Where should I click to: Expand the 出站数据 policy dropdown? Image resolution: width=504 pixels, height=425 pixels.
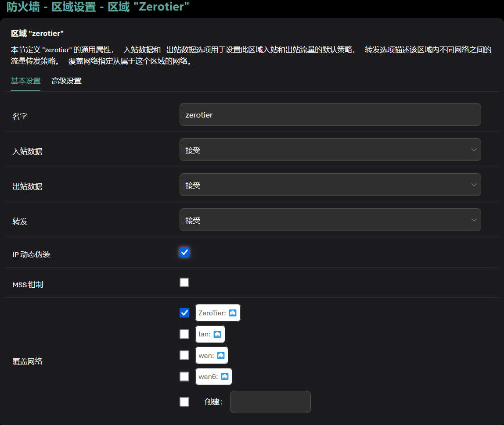point(330,185)
